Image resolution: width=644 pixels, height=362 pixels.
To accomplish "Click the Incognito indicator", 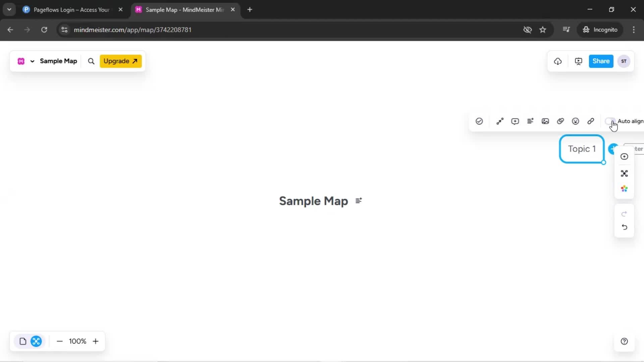I will (x=600, y=30).
